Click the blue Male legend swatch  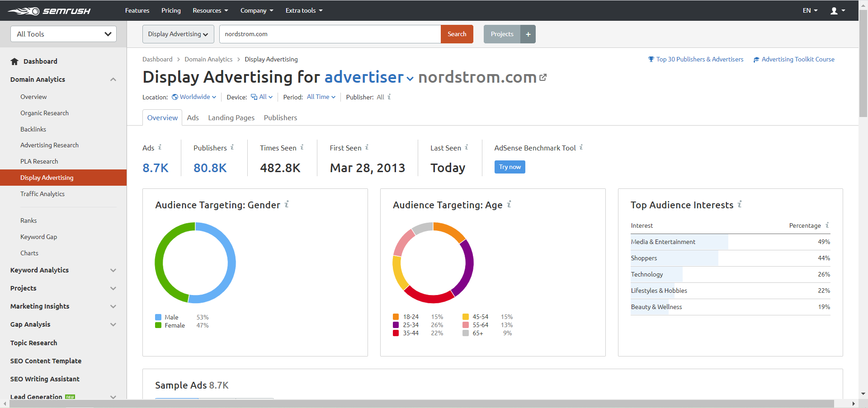point(158,317)
